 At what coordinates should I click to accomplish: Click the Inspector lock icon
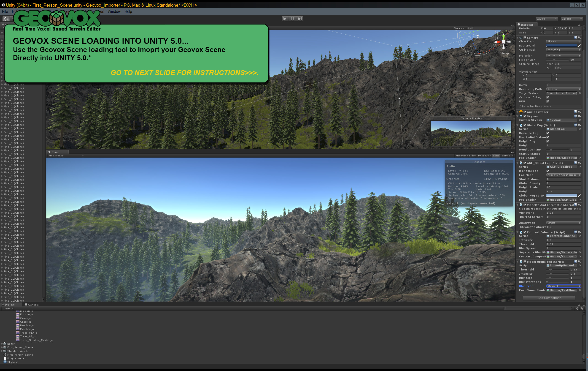click(x=579, y=25)
